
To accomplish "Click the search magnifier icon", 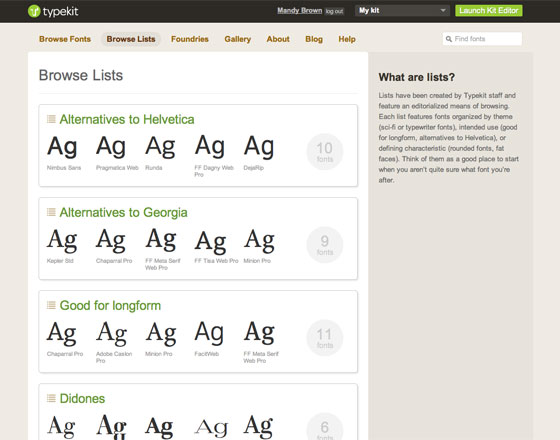I will pos(449,39).
